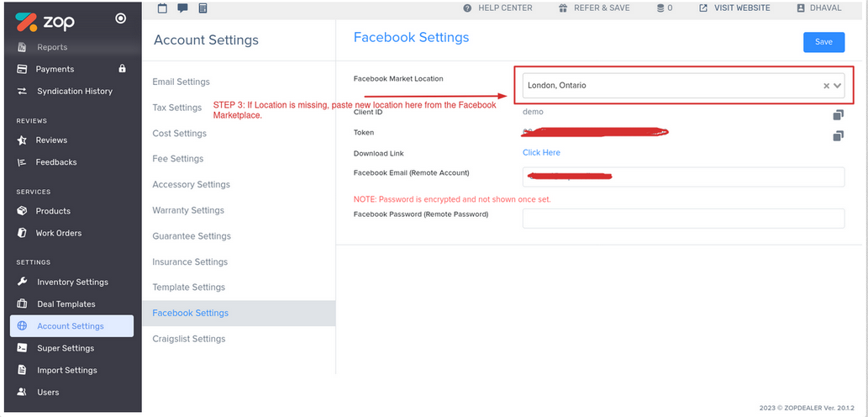Switch to Fee Settings
The width and height of the screenshot is (868, 417).
(x=177, y=159)
